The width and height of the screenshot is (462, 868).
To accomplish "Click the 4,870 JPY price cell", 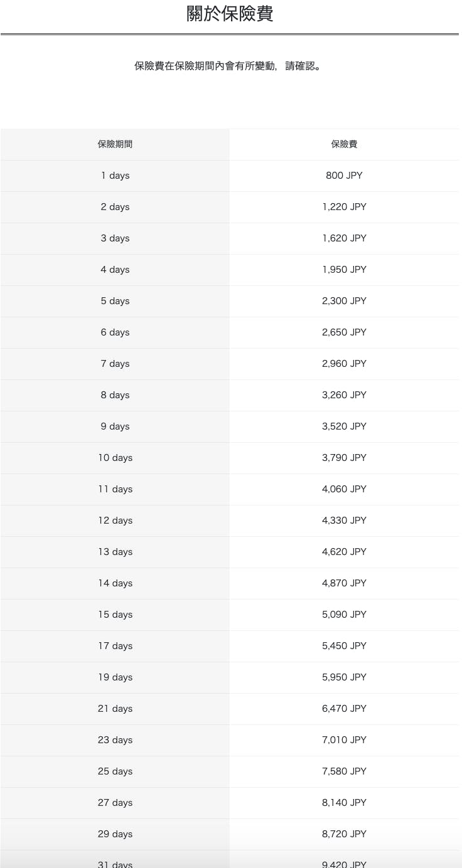I will tap(344, 583).
